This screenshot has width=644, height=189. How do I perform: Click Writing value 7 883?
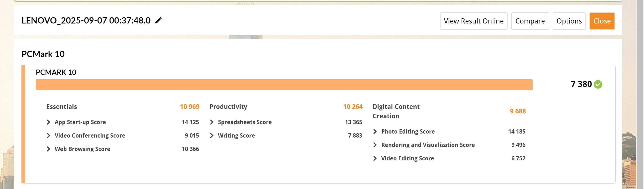(355, 136)
